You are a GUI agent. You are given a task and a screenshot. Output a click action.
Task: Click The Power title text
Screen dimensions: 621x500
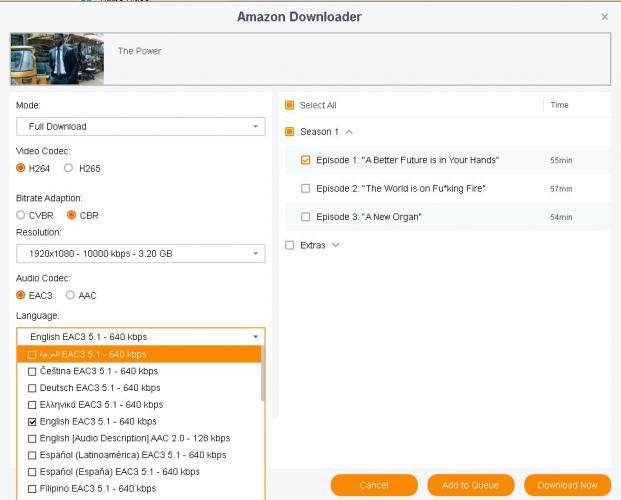point(139,51)
